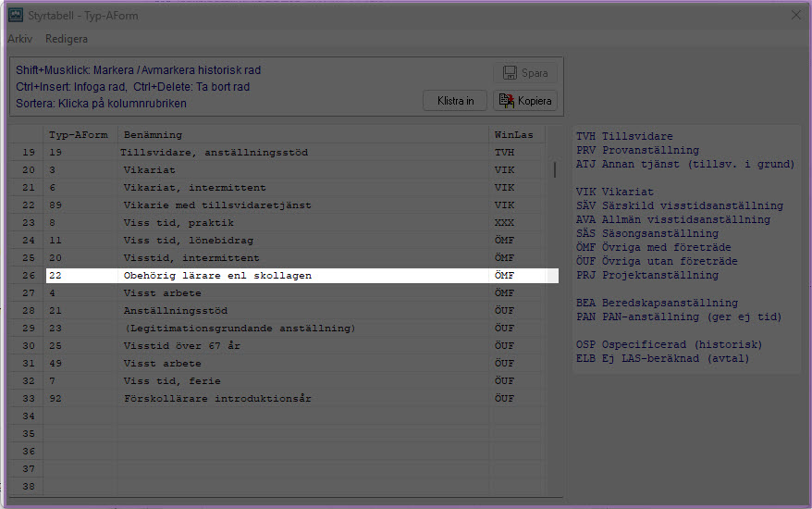Open the Redigera menu

(x=67, y=39)
